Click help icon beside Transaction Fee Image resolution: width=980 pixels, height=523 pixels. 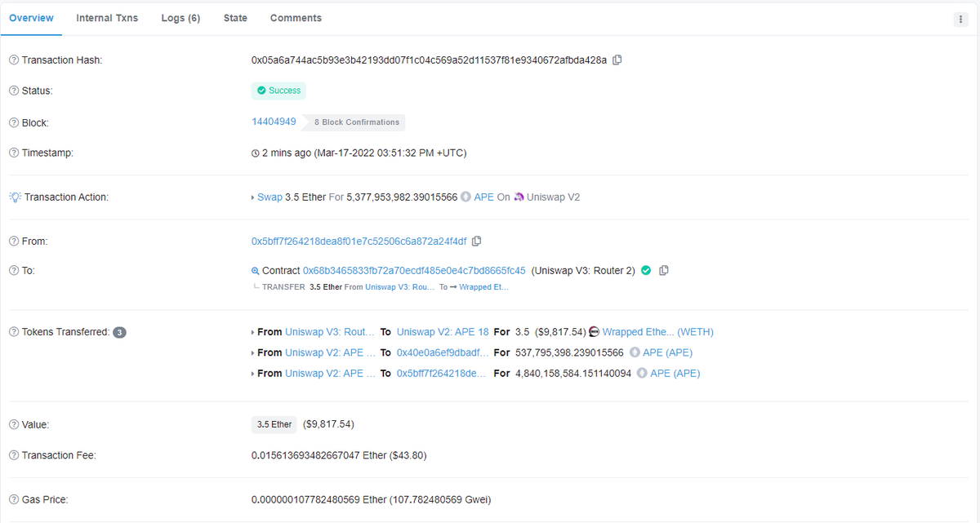coord(14,455)
